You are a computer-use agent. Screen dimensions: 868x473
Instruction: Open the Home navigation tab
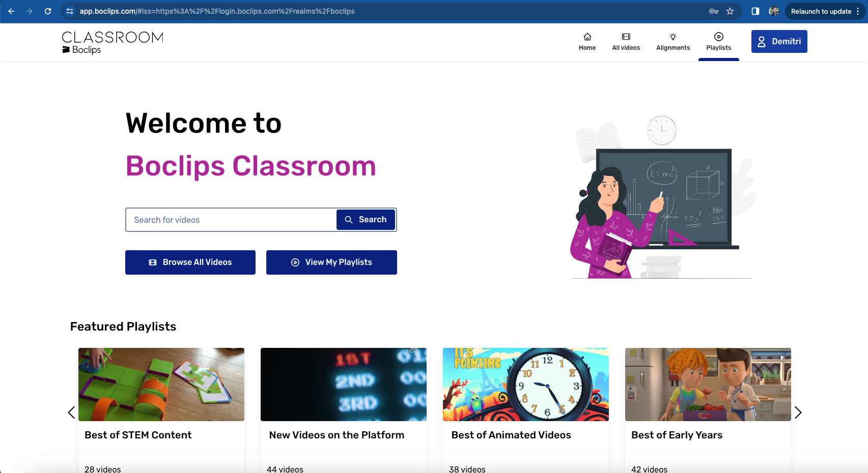tap(587, 42)
